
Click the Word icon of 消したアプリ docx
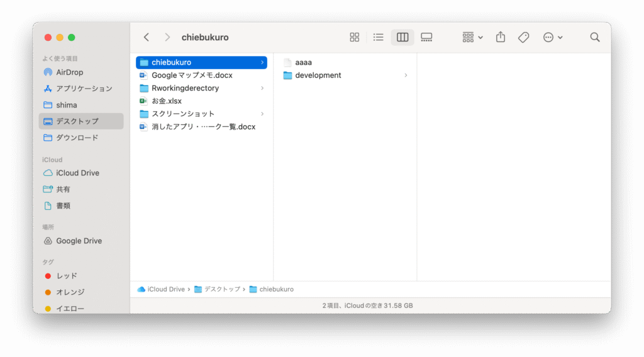143,127
